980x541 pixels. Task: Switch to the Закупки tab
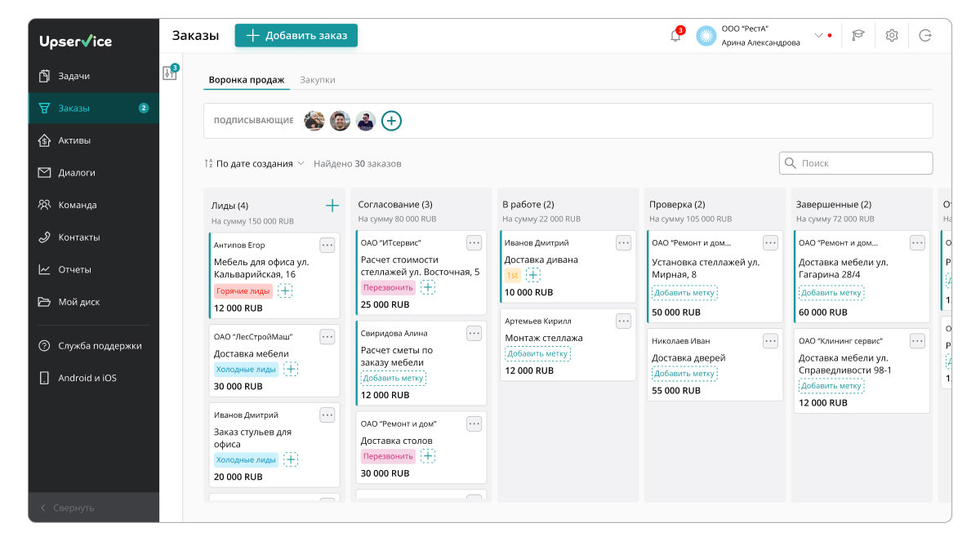click(317, 80)
